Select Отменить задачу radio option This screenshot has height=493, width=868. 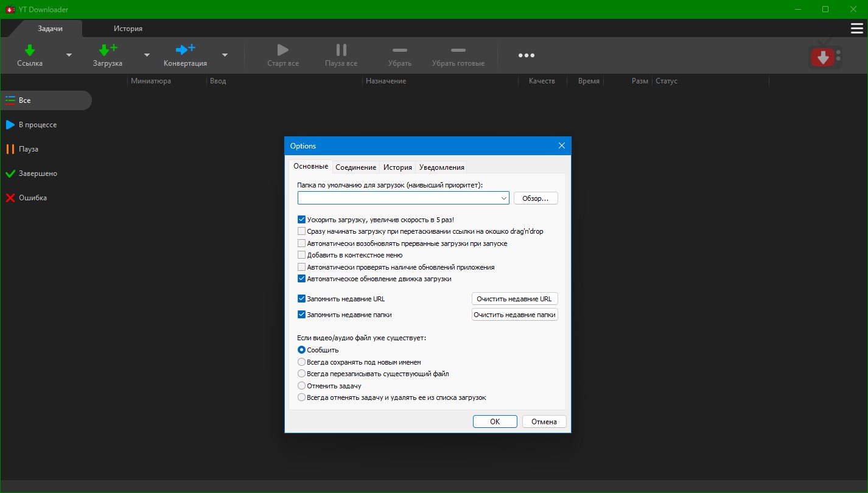[x=301, y=386]
